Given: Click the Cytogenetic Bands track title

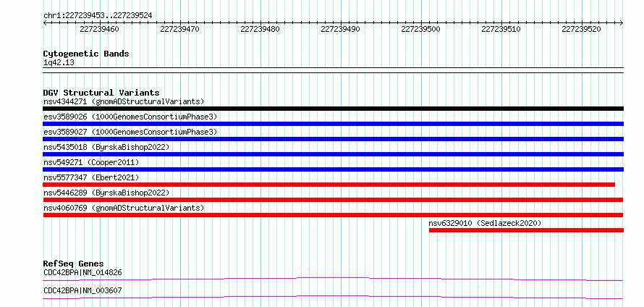Looking at the screenshot, I should pyautogui.click(x=86, y=54).
